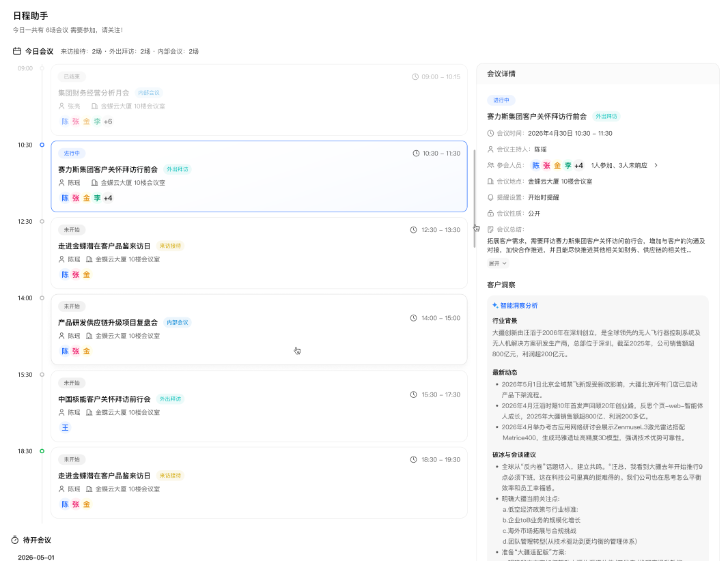Click the 来访接待 tag on 12:30 card
Viewport: 728px width, 561px height.
(x=170, y=246)
